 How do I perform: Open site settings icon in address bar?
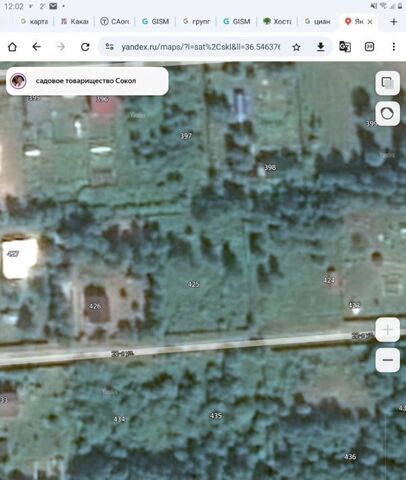109,47
